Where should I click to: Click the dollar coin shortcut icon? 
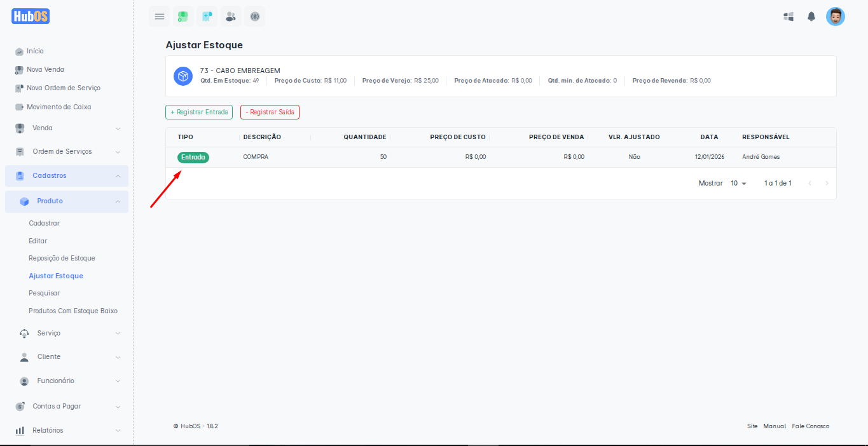pyautogui.click(x=254, y=17)
